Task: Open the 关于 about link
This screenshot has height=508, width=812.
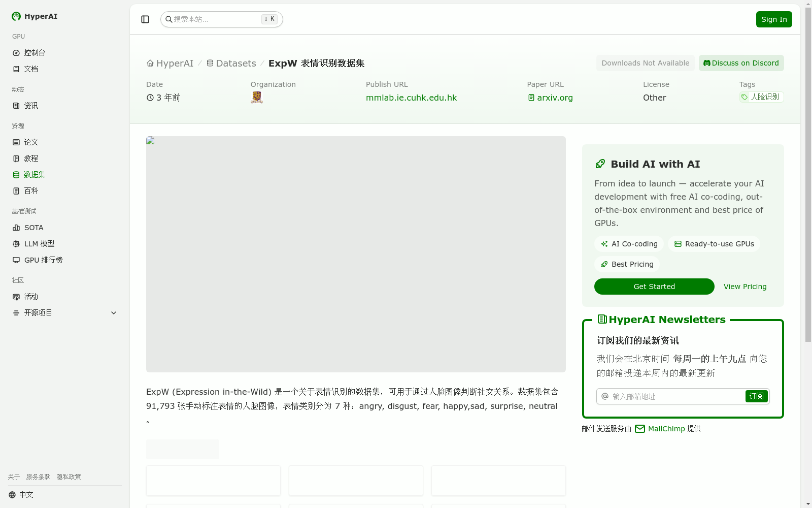Action: tap(14, 477)
